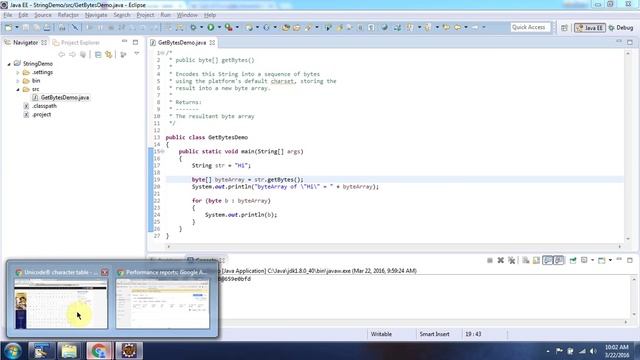
Task: Click Collapse All in the Navigator
Action: click(98, 54)
